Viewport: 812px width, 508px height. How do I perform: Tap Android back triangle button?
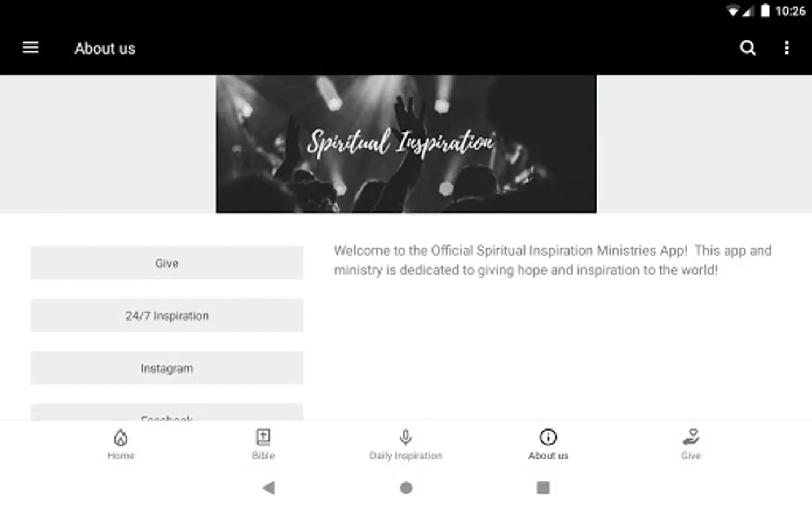point(269,488)
